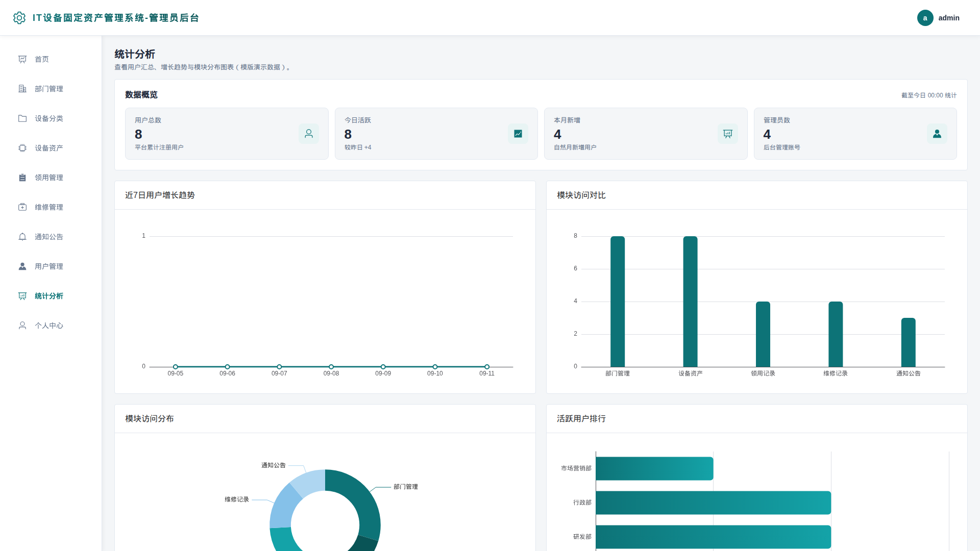Click the 09-11 data point on trend line

click(487, 367)
